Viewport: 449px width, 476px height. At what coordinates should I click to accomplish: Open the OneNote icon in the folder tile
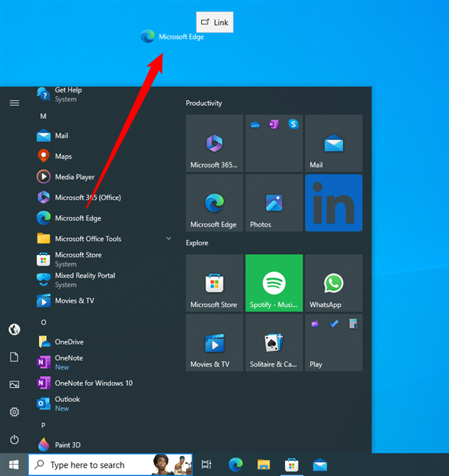coord(274,124)
